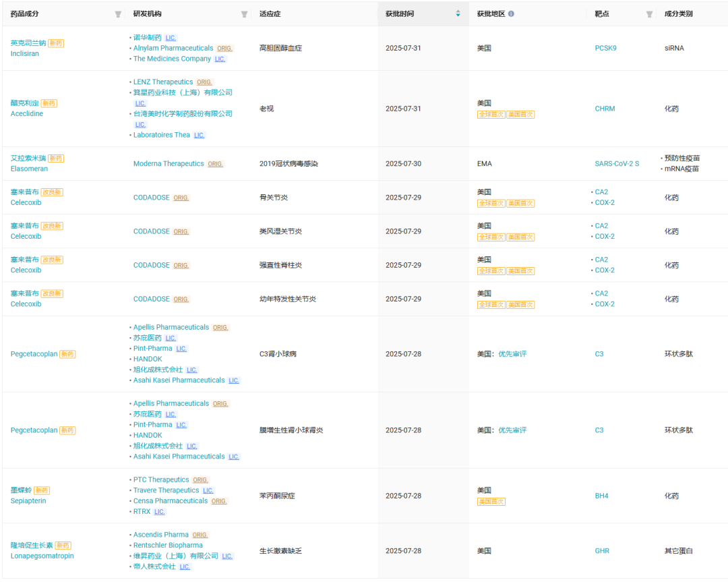The image size is (728, 582).
Task: Click 全球首次 badge in Aceclidine row
Action: (491, 114)
